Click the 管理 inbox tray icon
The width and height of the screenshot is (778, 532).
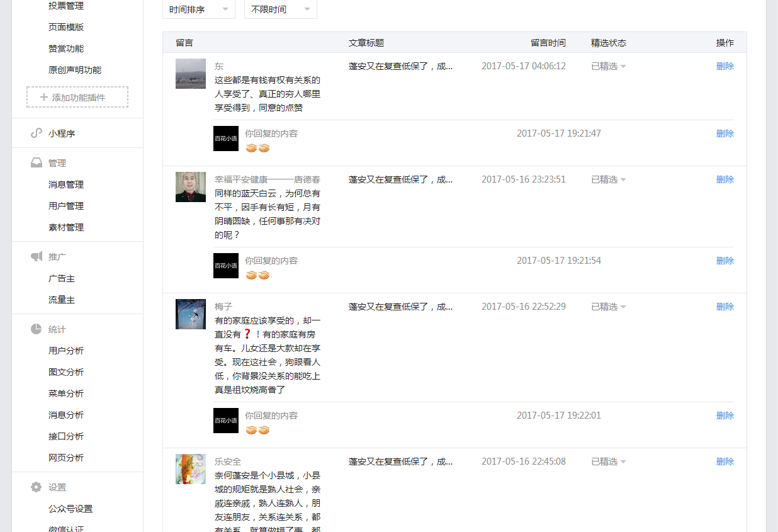pos(37,163)
